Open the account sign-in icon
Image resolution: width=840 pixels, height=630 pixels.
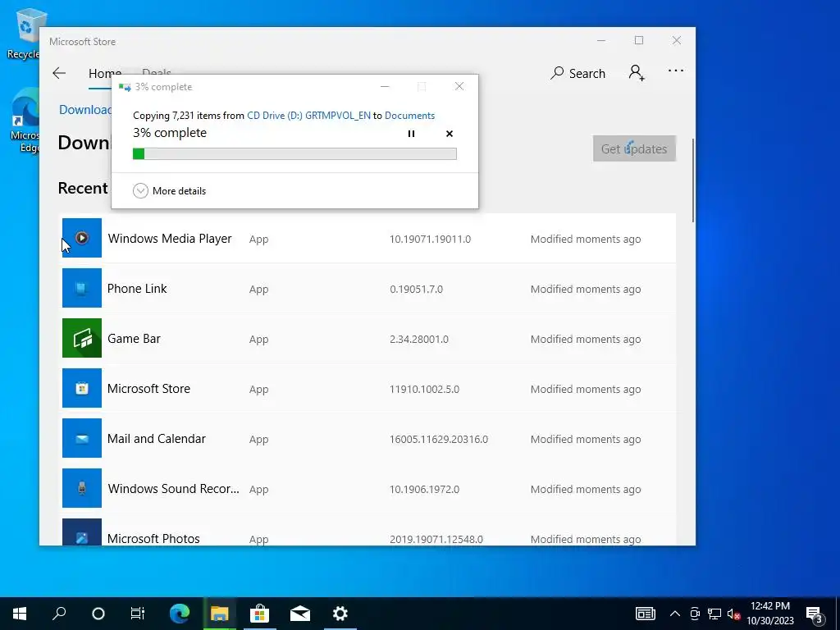pos(637,73)
